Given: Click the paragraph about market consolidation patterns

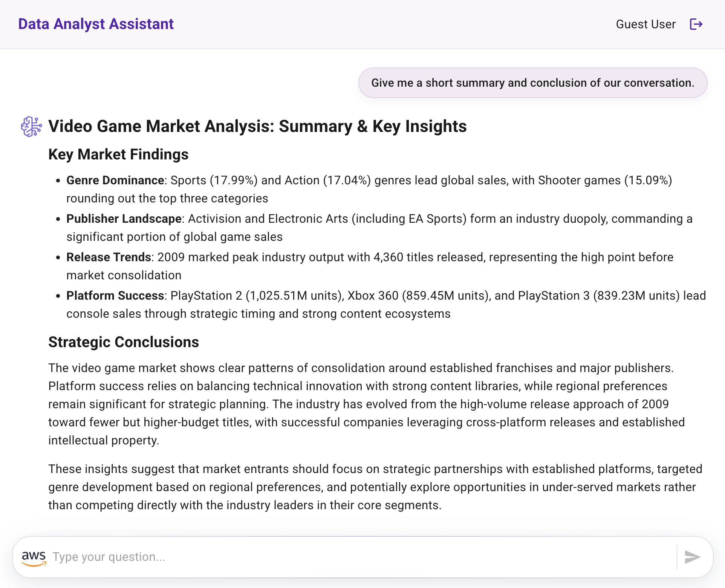Looking at the screenshot, I should click(367, 404).
